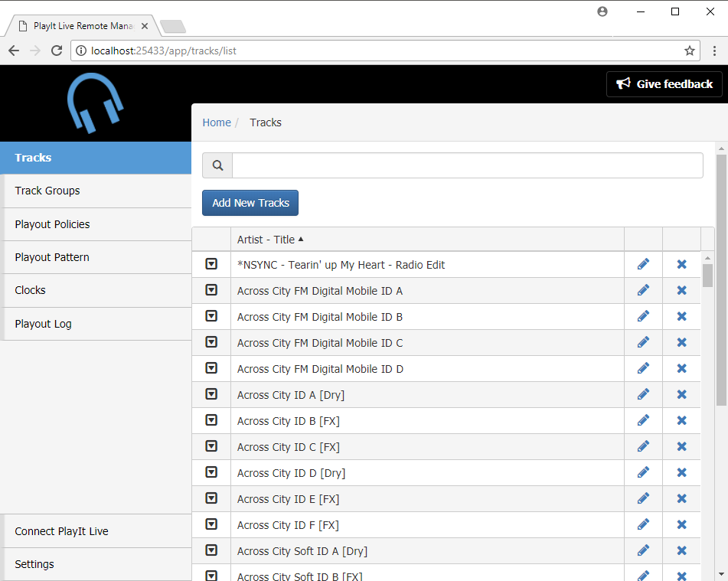Follow the Home breadcrumb link
728x581 pixels.
(217, 122)
